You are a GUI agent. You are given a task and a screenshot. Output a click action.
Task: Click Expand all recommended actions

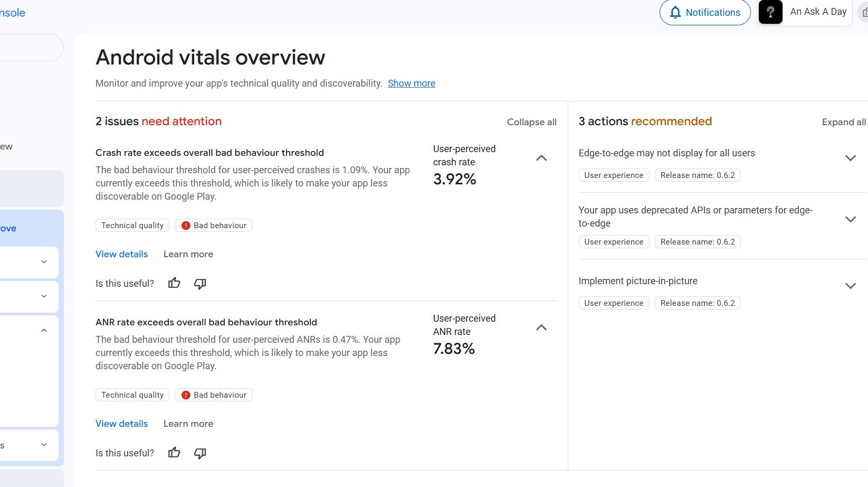pos(843,122)
